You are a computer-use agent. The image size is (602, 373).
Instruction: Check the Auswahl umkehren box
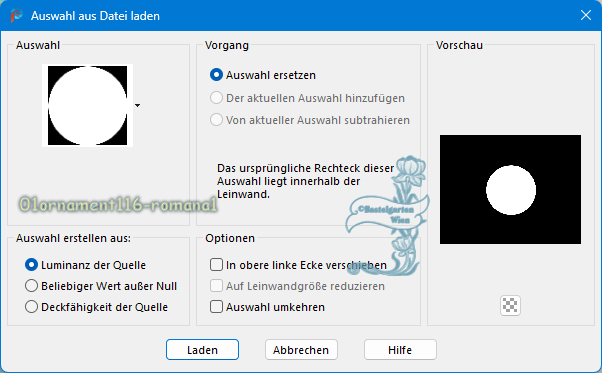217,307
